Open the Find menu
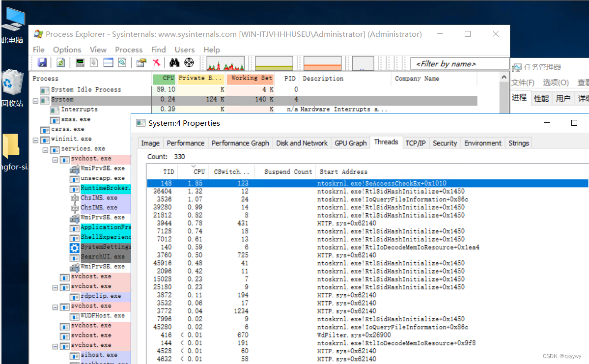 tap(159, 50)
